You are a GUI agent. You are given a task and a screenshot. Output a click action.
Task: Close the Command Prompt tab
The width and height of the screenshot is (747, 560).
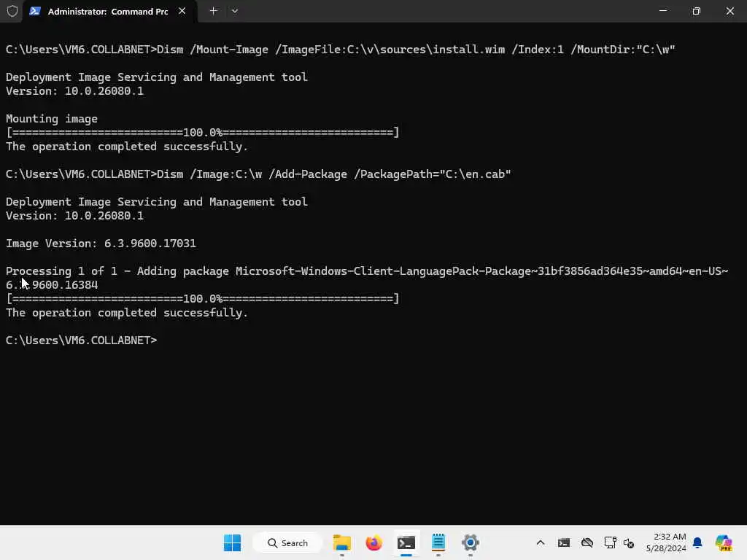pyautogui.click(x=182, y=11)
